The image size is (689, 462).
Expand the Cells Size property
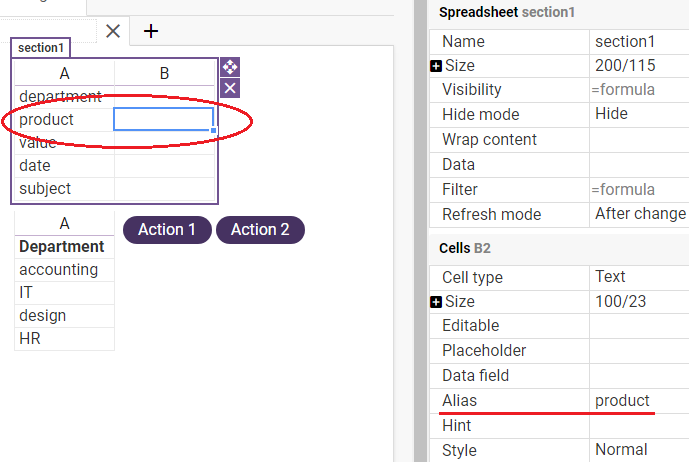pyautogui.click(x=436, y=302)
